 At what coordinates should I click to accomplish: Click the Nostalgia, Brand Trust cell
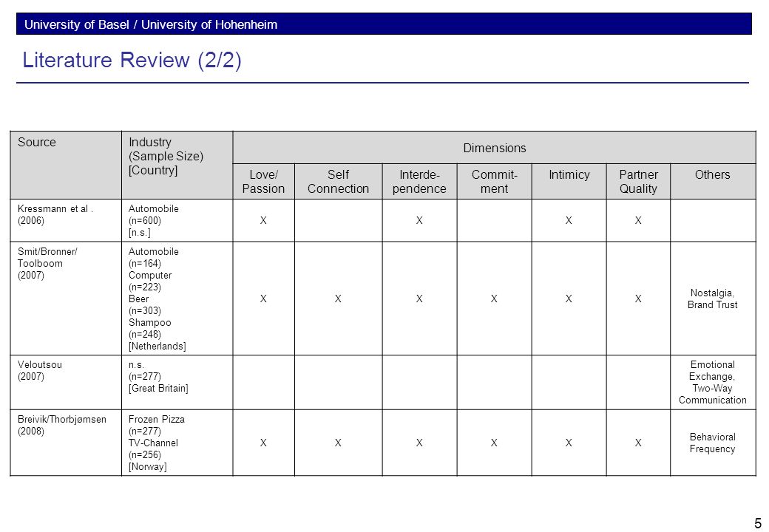tap(713, 299)
